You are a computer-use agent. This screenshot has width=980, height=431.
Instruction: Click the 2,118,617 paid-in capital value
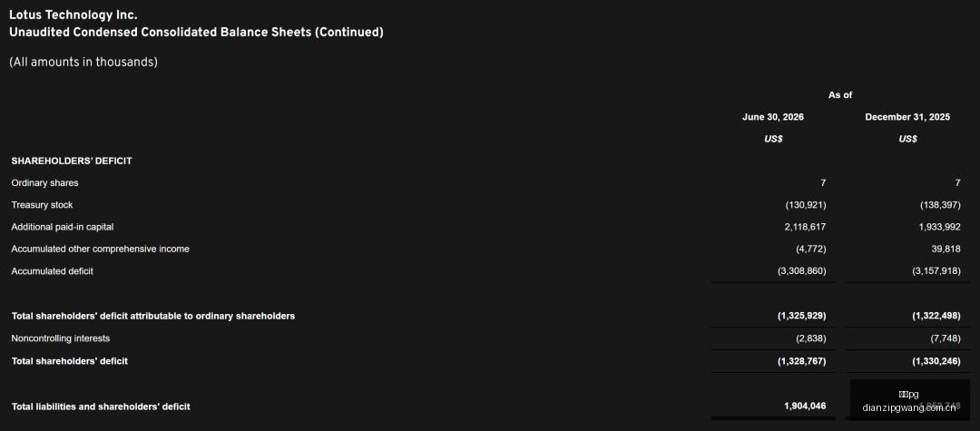(805, 227)
